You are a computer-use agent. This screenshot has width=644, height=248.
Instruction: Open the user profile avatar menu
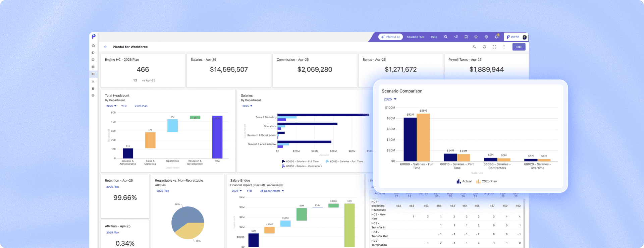click(525, 37)
